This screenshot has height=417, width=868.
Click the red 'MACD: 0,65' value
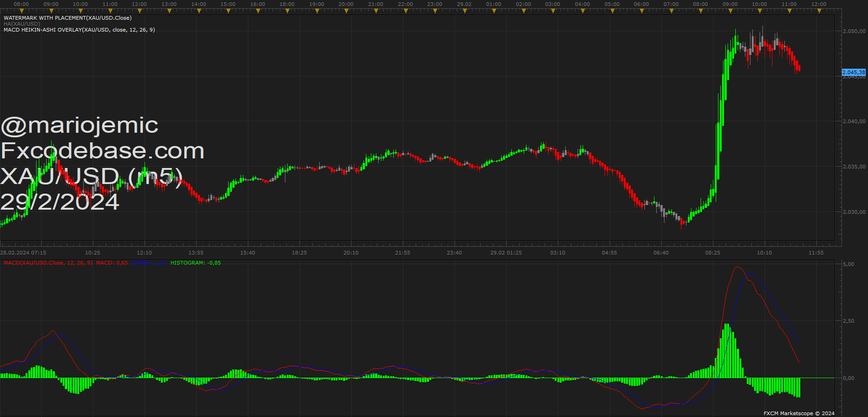pyautogui.click(x=112, y=263)
